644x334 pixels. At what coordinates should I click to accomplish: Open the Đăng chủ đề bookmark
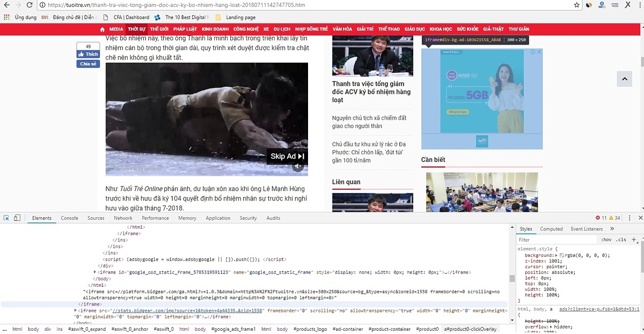pos(69,17)
